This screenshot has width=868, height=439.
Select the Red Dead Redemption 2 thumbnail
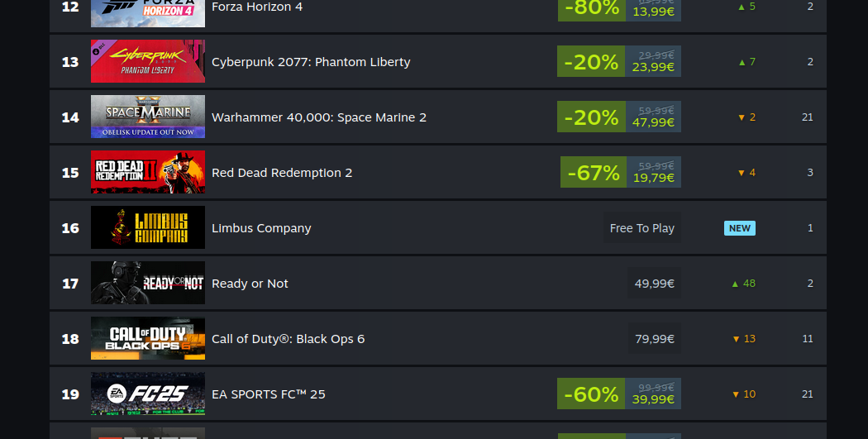[148, 173]
